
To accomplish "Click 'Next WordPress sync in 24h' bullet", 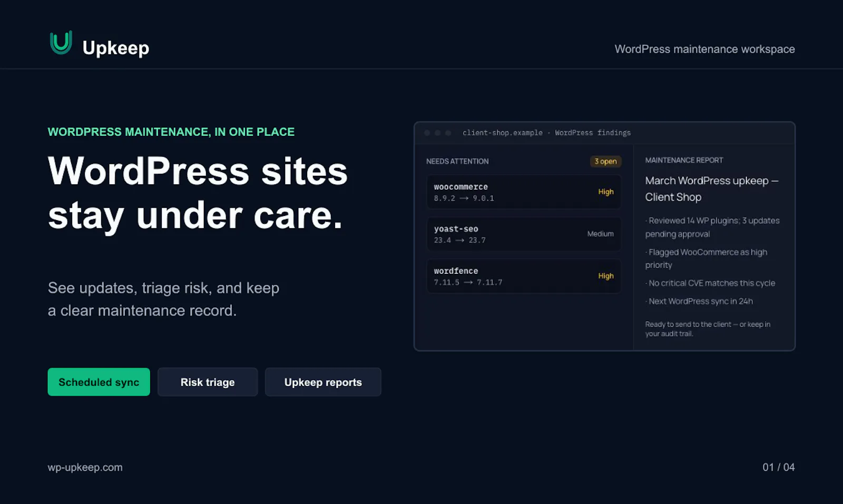I will [x=699, y=301].
